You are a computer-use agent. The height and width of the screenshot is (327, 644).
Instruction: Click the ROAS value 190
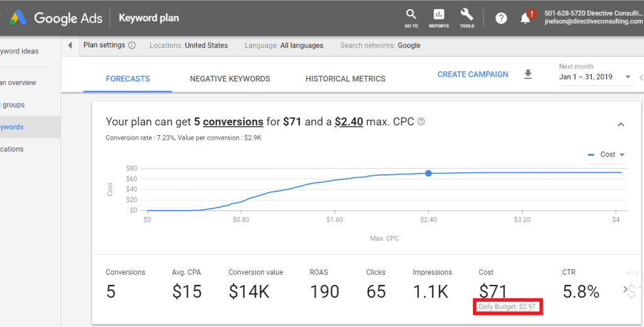[325, 292]
